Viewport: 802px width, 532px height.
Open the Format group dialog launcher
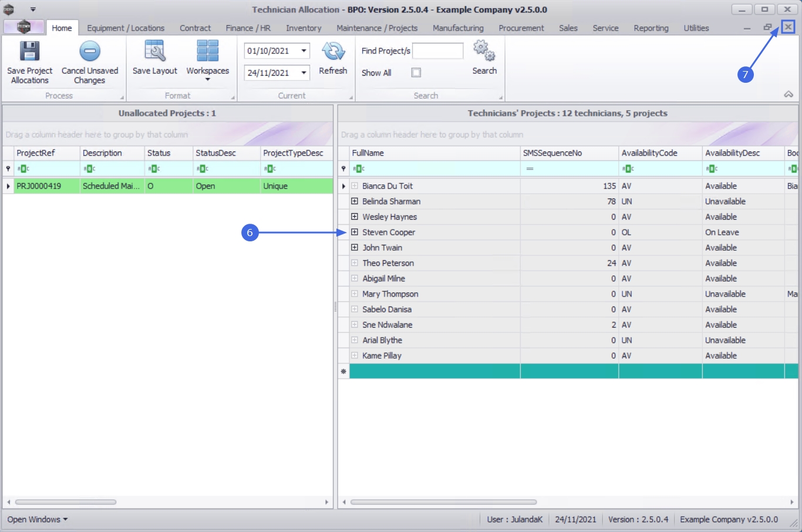[x=232, y=97]
